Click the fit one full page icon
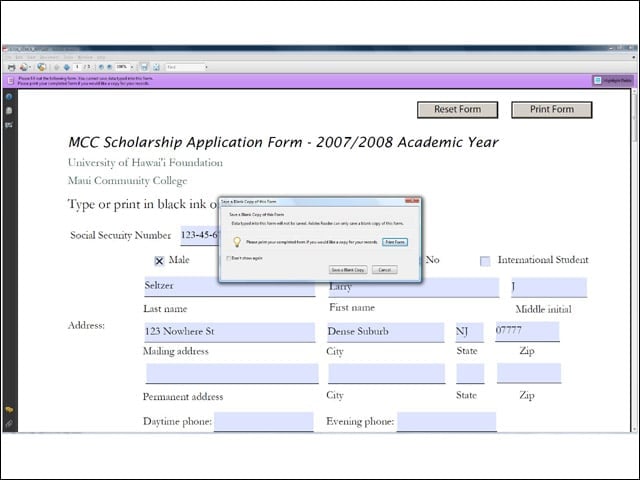The image size is (640, 480). pos(156,67)
